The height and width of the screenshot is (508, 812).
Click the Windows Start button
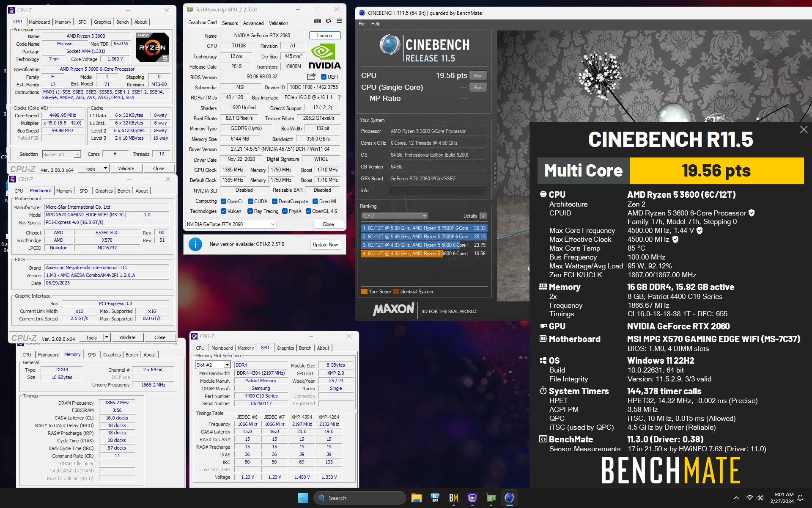click(x=303, y=498)
